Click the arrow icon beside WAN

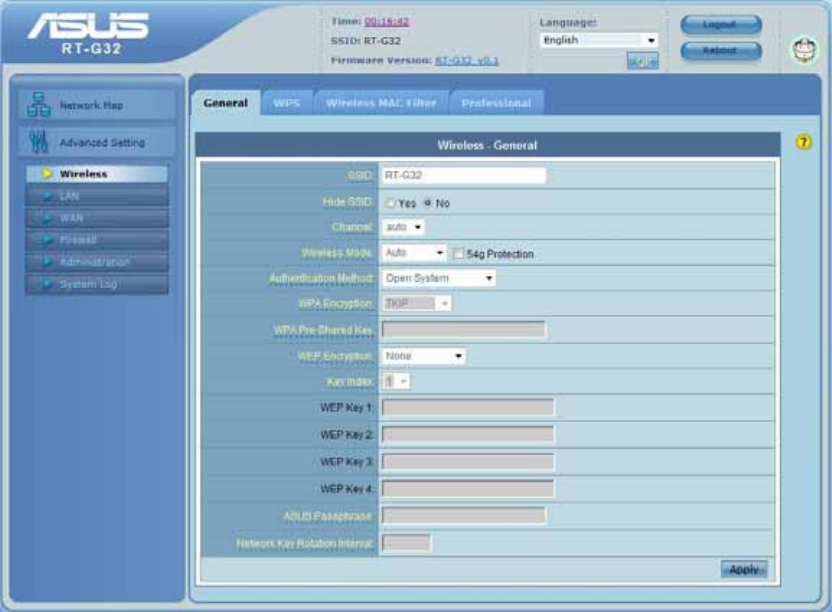point(47,218)
